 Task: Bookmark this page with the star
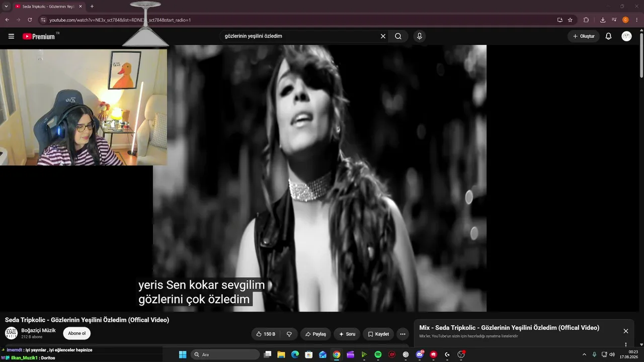570,20
